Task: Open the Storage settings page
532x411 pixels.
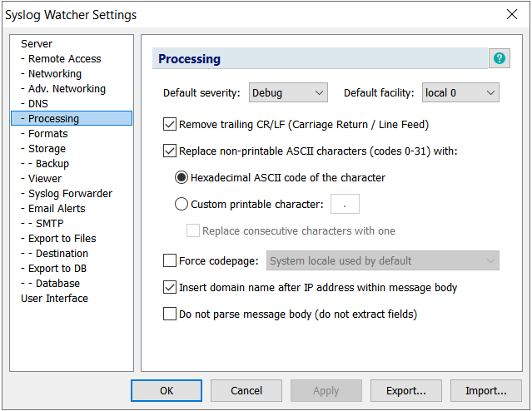Action: click(43, 149)
